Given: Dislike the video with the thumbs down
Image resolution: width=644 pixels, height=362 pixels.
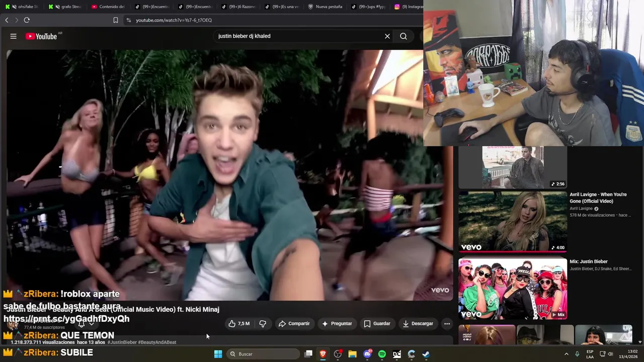Looking at the screenshot, I should 263,324.
